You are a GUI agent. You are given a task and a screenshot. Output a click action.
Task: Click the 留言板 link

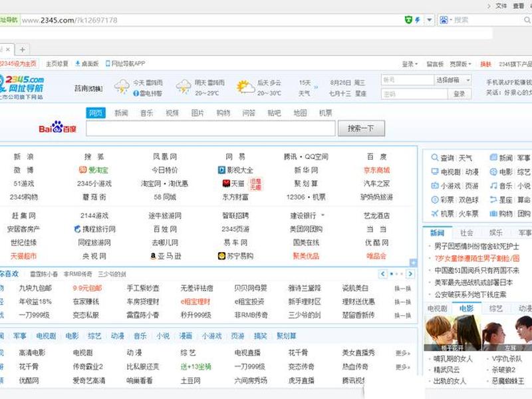point(435,64)
